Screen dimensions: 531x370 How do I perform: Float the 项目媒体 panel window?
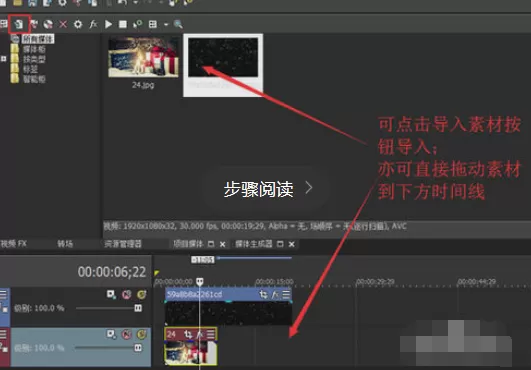[211, 244]
